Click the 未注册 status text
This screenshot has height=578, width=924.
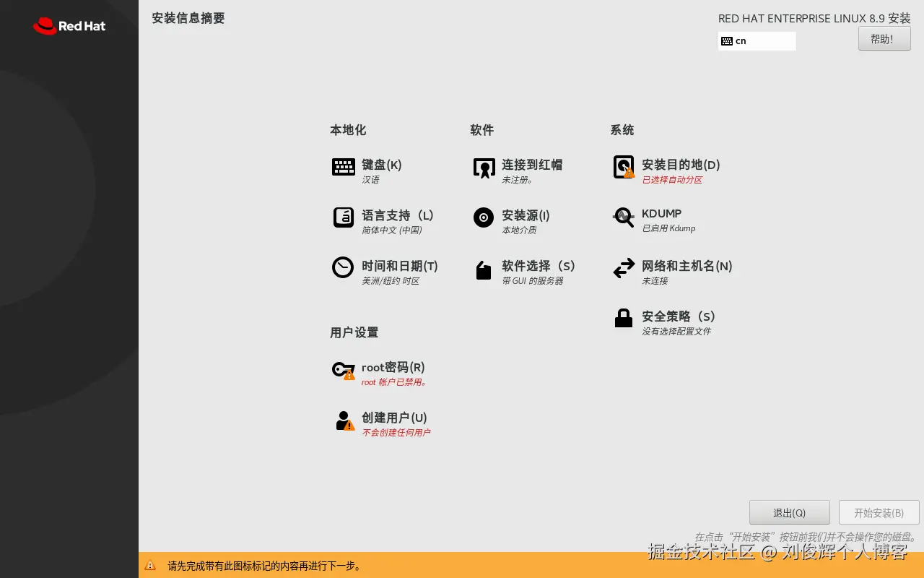click(518, 180)
